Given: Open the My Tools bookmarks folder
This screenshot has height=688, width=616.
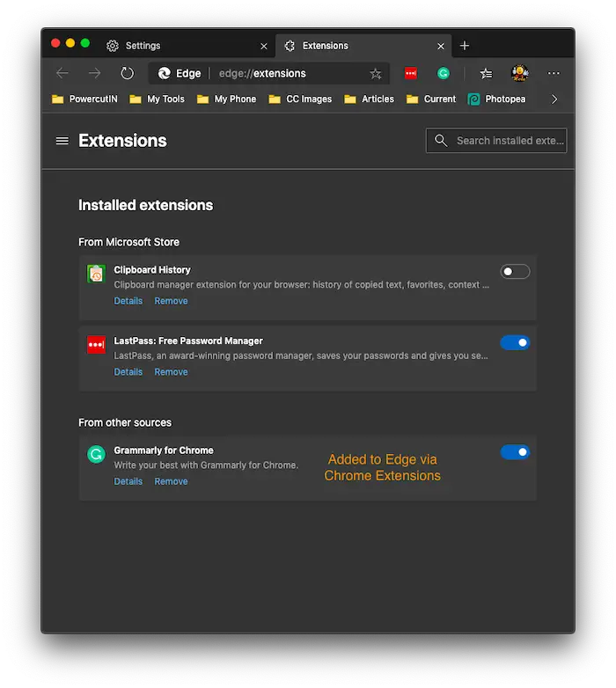Looking at the screenshot, I should [157, 99].
